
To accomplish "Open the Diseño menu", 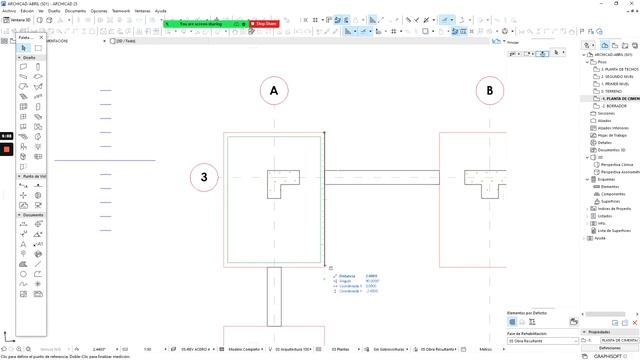I will tap(54, 11).
